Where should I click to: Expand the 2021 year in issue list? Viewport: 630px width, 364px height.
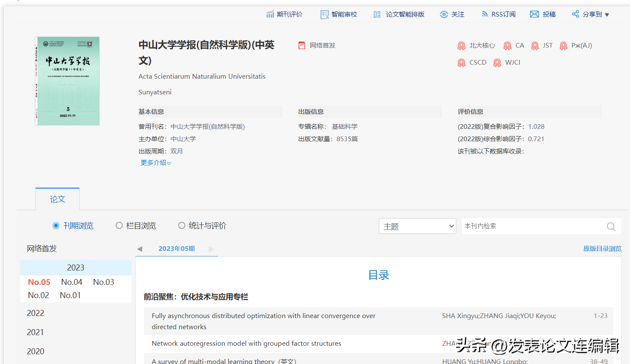point(35,332)
